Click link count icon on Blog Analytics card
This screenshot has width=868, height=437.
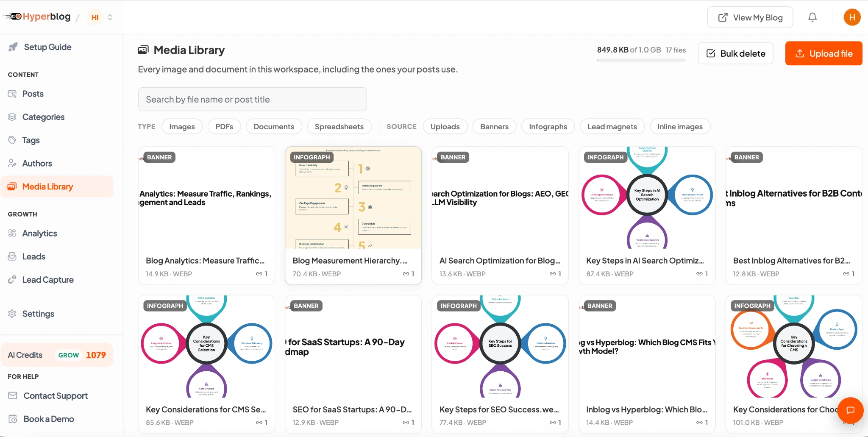tap(259, 274)
